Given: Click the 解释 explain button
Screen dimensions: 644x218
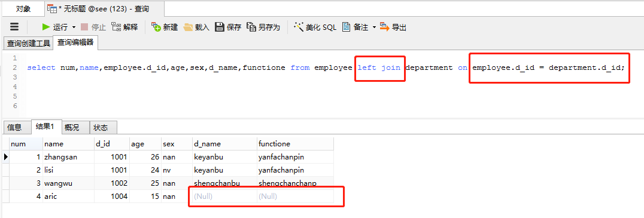Looking at the screenshot, I should pos(125,27).
